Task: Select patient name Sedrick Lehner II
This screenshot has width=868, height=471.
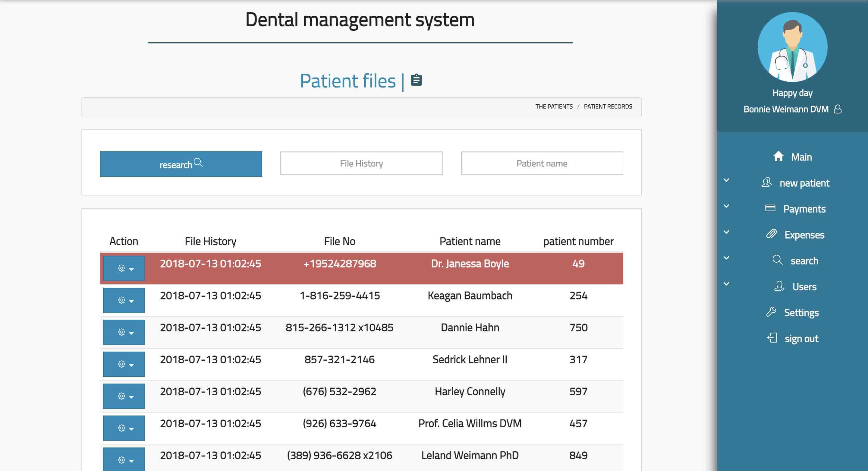Action: (470, 360)
